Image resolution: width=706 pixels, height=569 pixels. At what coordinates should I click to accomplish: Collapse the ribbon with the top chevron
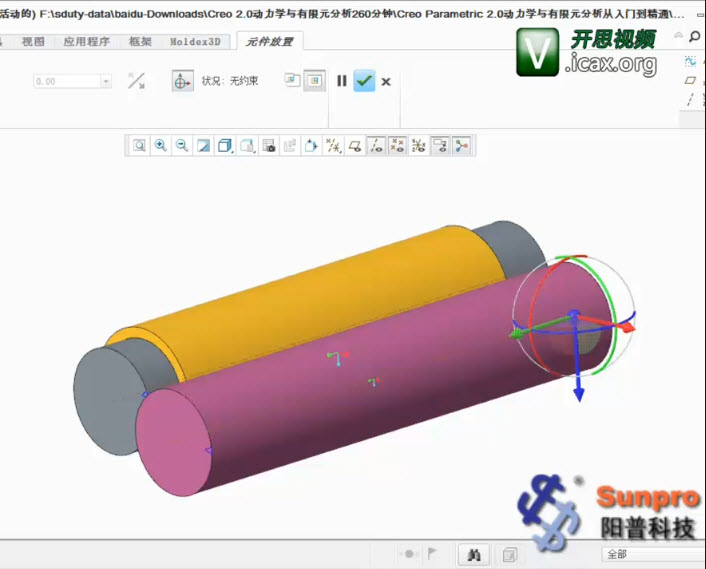click(678, 35)
